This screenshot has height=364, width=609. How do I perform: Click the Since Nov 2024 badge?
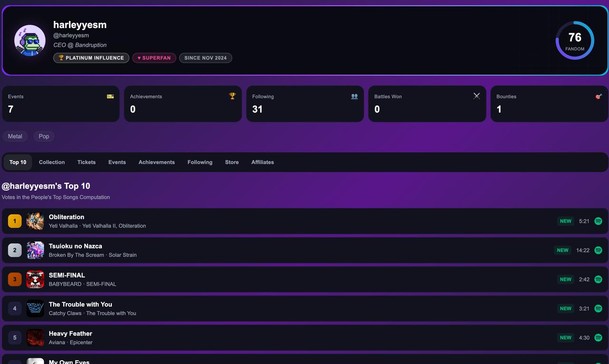206,58
